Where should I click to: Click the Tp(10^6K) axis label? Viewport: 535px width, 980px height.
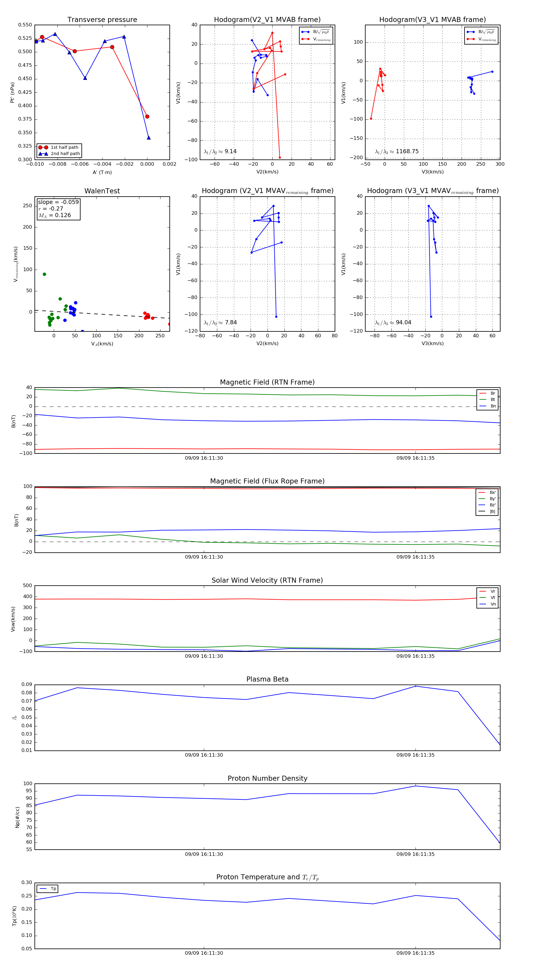pyautogui.click(x=15, y=916)
